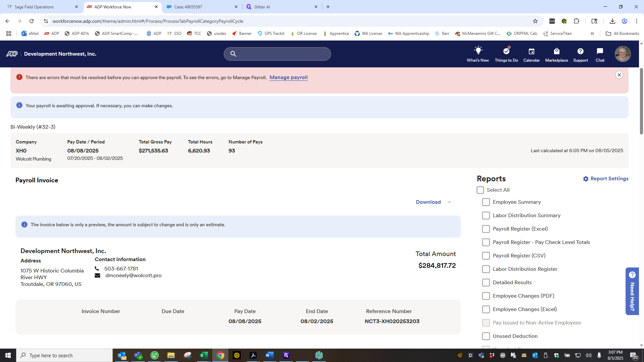Open Outlook from the taskbar

tap(122, 355)
